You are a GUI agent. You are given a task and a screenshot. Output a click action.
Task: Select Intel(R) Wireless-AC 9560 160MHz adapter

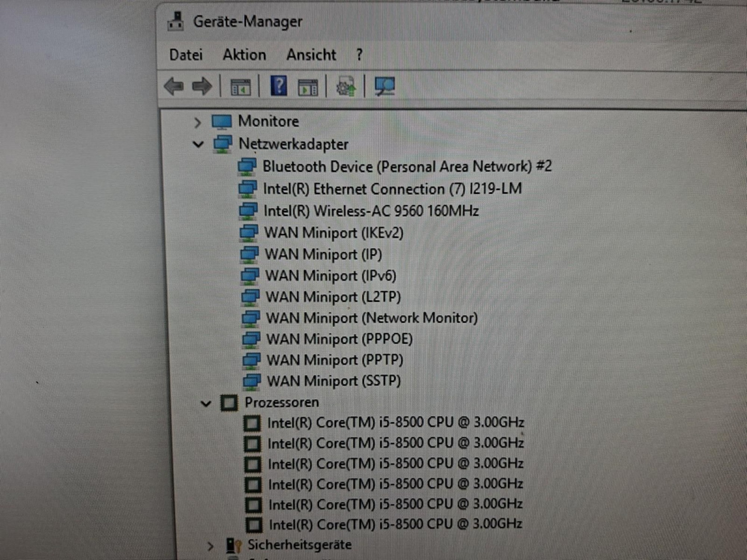coord(371,211)
